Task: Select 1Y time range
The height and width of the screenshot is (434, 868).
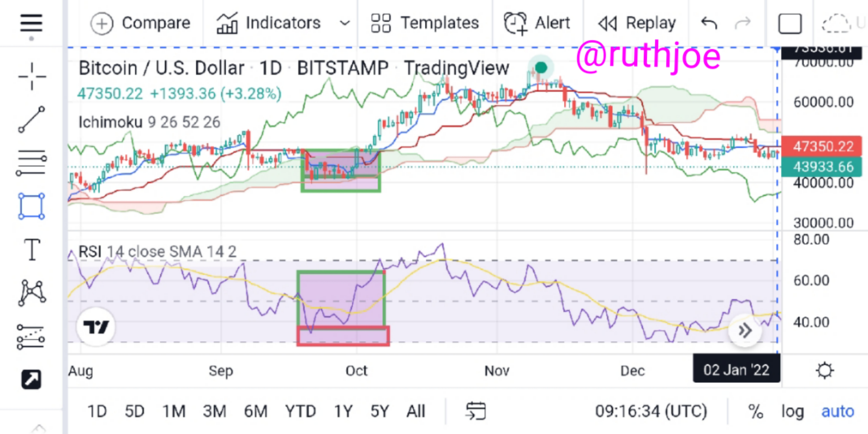Action: (343, 412)
